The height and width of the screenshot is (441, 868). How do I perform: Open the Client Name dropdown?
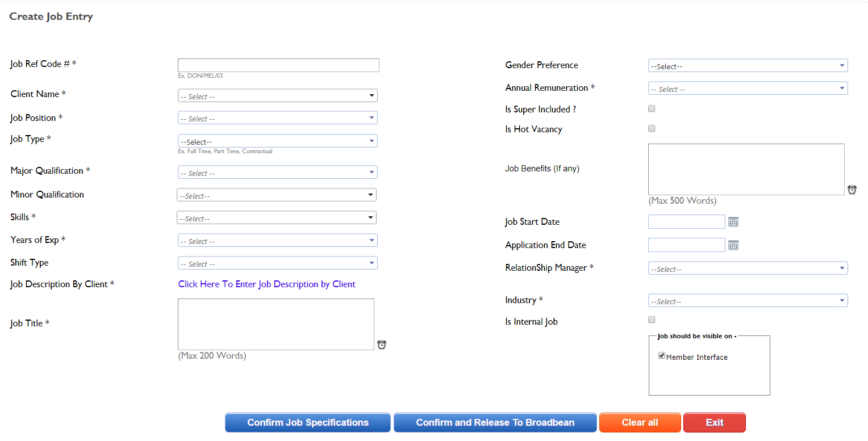pyautogui.click(x=278, y=96)
